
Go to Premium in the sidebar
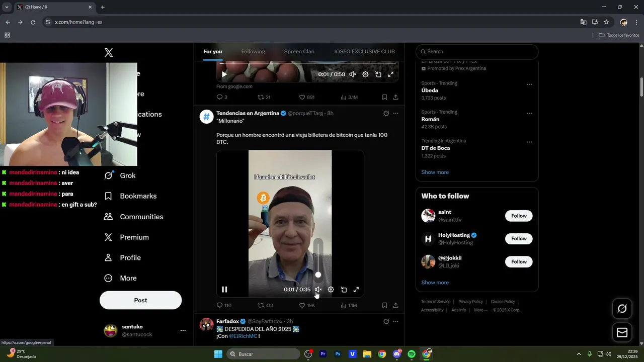126,237
